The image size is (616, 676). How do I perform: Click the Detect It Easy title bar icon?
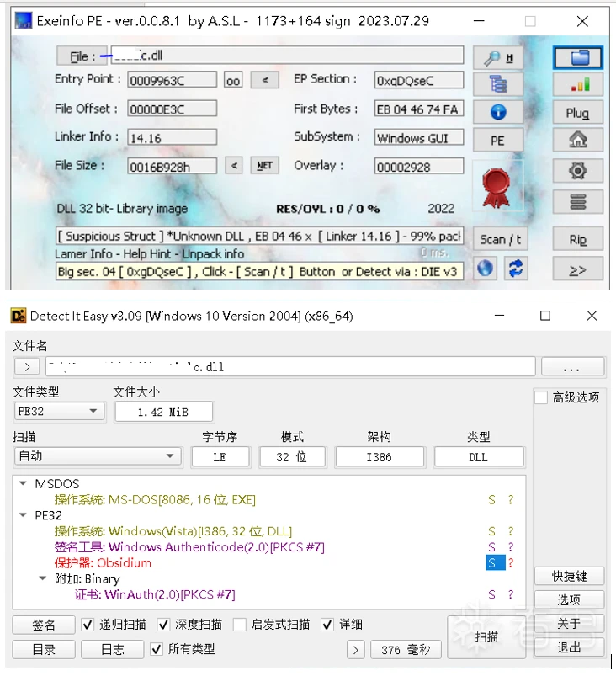(x=19, y=316)
